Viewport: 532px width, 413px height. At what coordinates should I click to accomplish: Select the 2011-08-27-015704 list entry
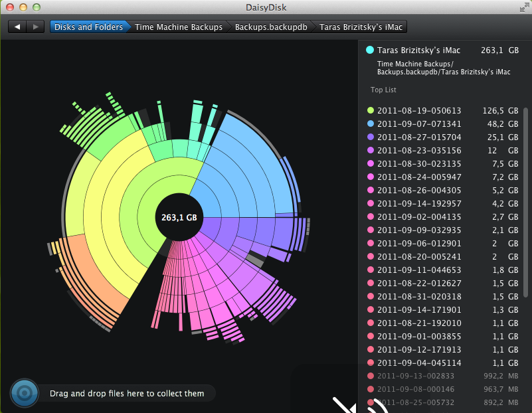[x=443, y=137]
